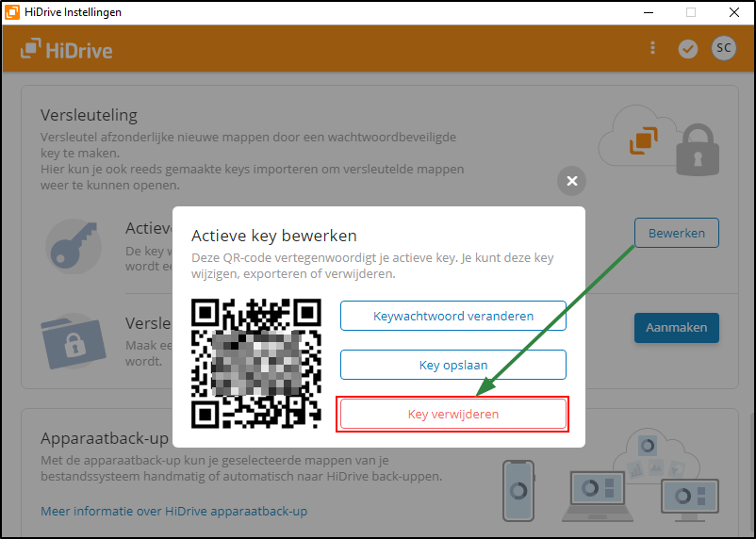Click the sync status checkmark icon

(x=688, y=49)
